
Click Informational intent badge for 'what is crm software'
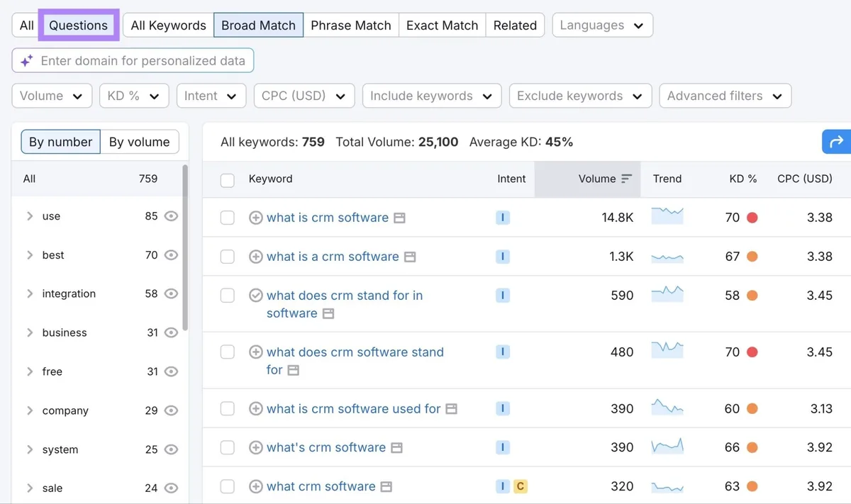click(503, 218)
